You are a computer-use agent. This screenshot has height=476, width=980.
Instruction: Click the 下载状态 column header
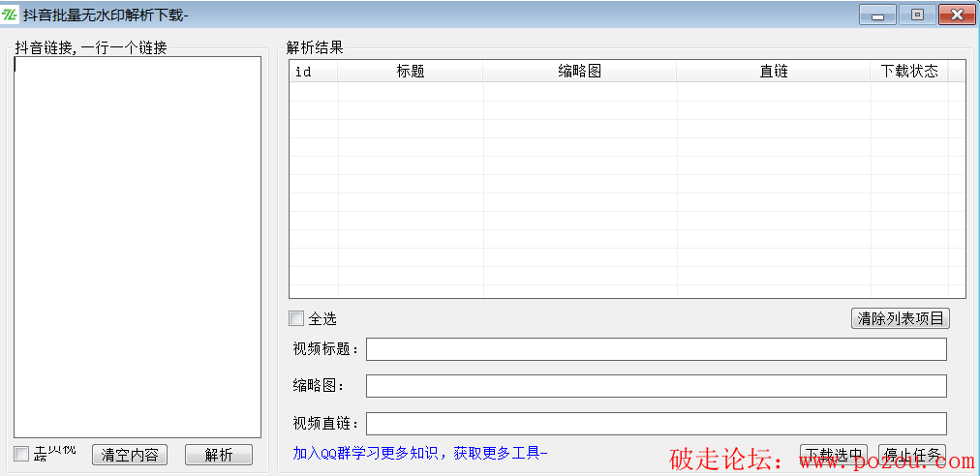click(x=909, y=72)
